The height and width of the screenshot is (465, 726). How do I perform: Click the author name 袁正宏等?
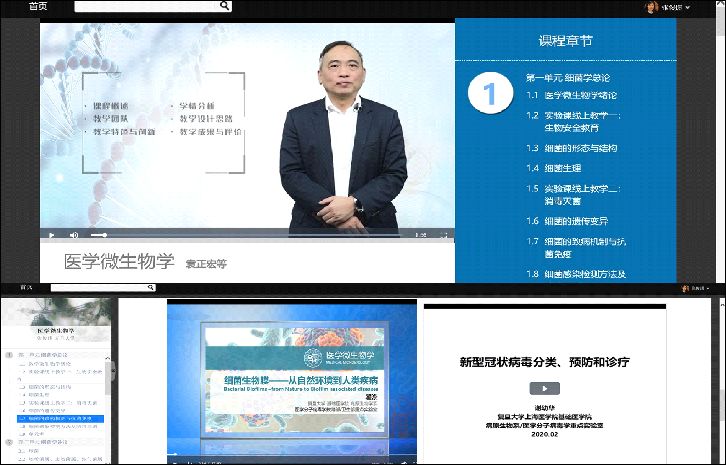206,264
